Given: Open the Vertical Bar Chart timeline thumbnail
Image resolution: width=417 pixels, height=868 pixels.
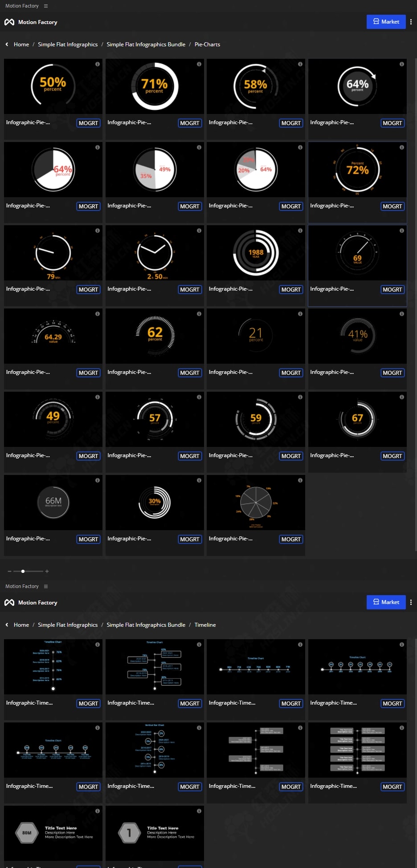Looking at the screenshot, I should coord(155,750).
